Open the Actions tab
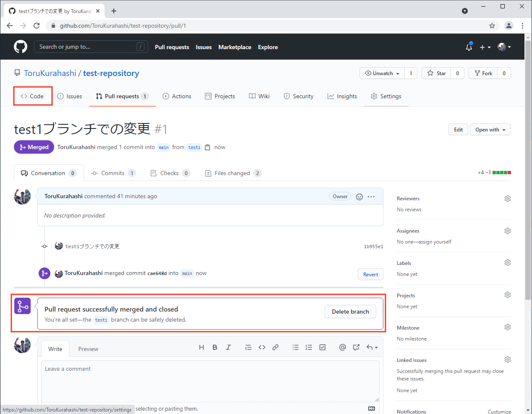532x414 pixels. [177, 96]
